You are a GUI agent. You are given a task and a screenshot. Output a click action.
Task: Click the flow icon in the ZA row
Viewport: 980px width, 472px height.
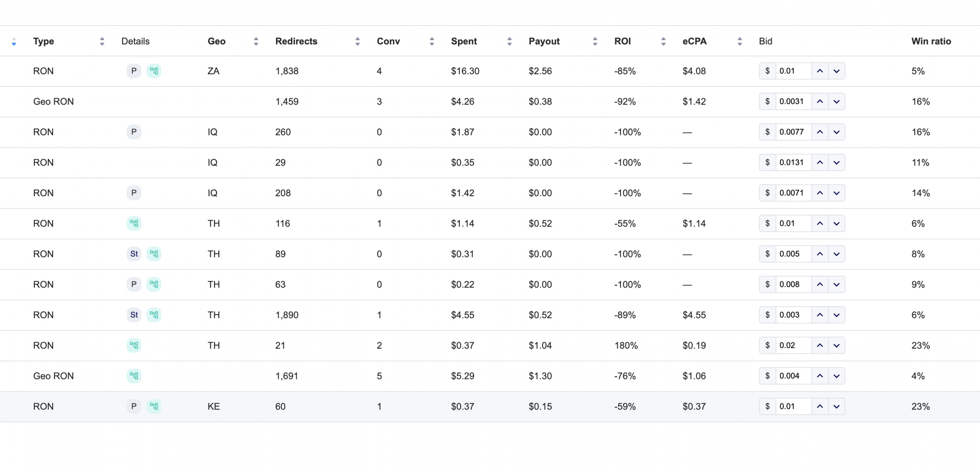tap(154, 71)
